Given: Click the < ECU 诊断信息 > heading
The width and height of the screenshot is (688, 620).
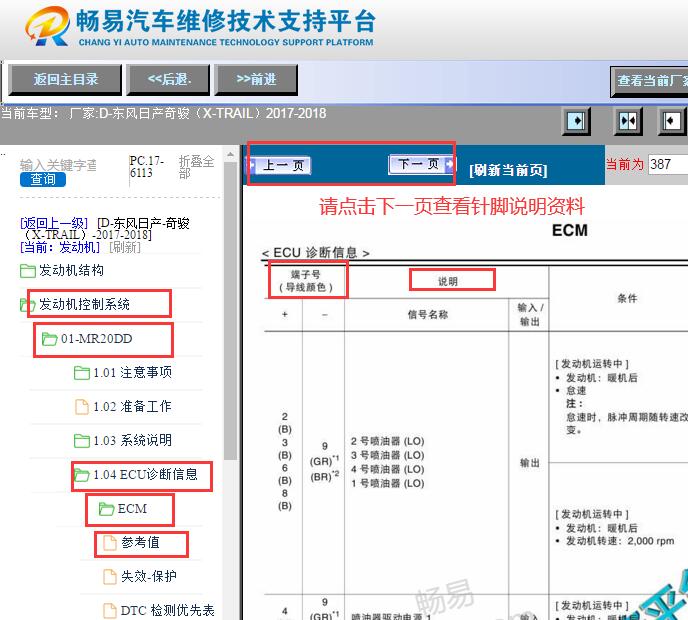Looking at the screenshot, I should click(x=316, y=253).
